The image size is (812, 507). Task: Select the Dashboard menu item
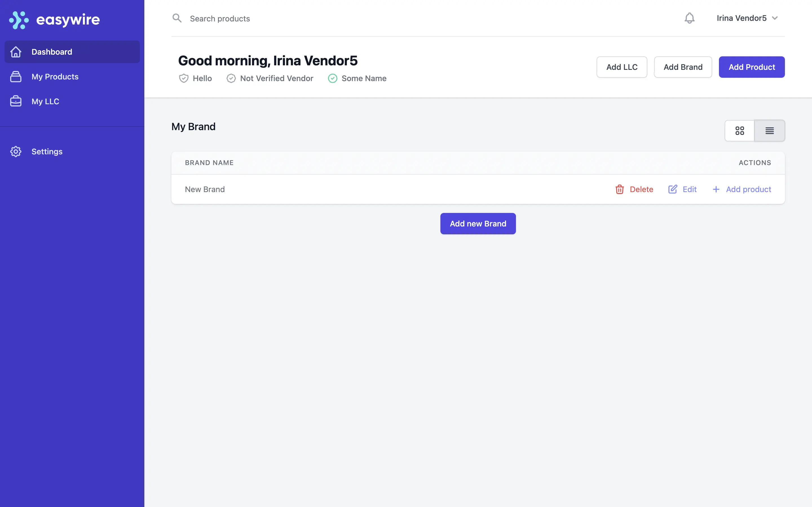[72, 51]
